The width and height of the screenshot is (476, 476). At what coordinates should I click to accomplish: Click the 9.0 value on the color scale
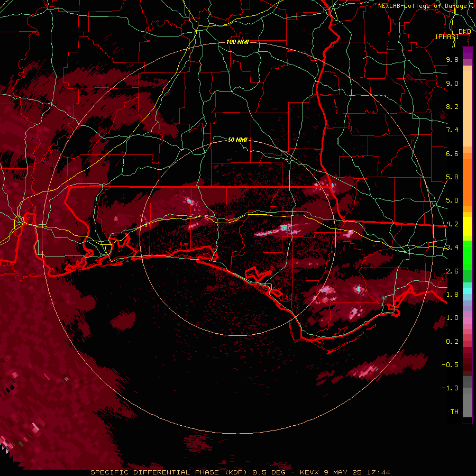click(x=452, y=83)
